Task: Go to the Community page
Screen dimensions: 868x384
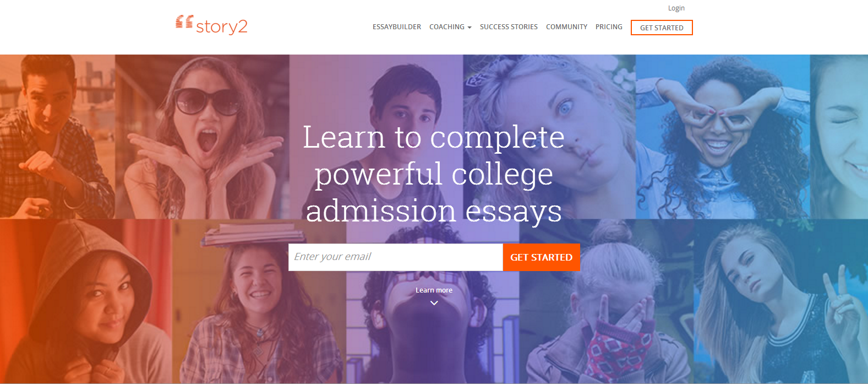Action: click(x=566, y=26)
